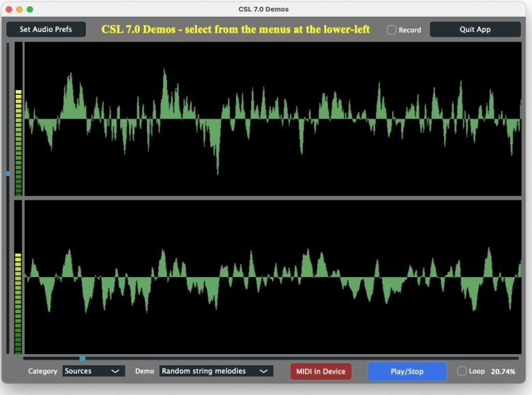The height and width of the screenshot is (395, 532).
Task: Click the 20.74% readout
Action: click(x=503, y=371)
